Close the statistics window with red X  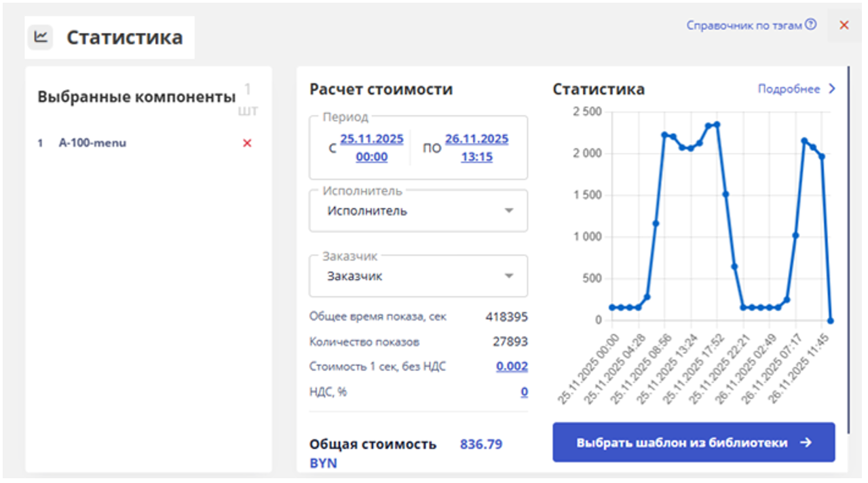(844, 25)
